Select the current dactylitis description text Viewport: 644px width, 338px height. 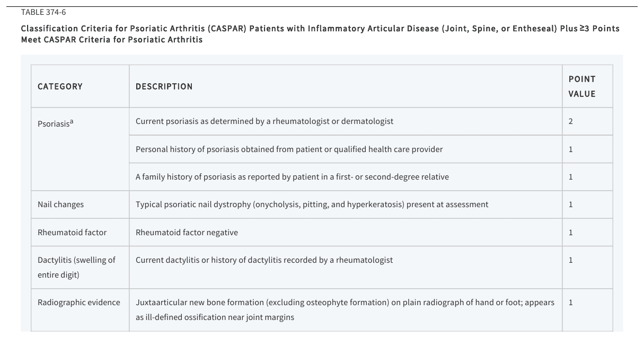[264, 260]
